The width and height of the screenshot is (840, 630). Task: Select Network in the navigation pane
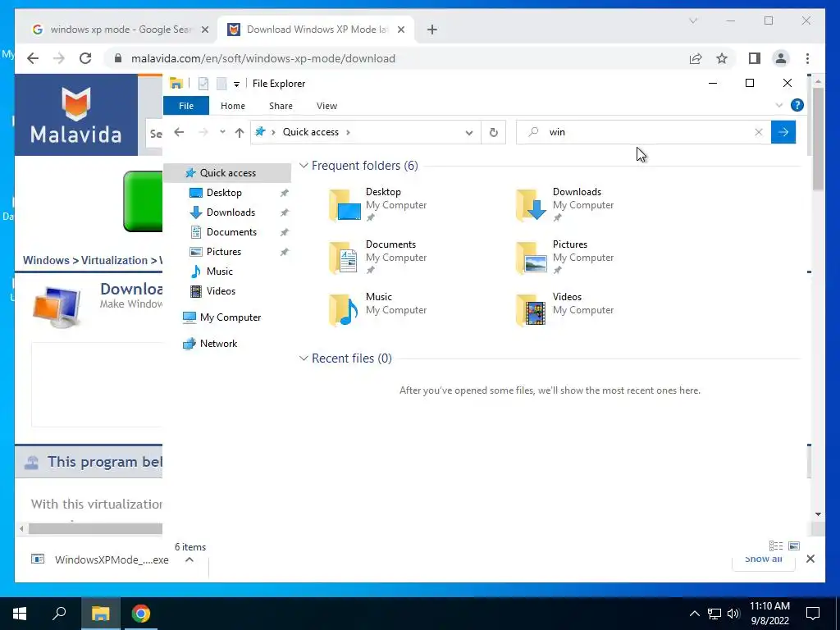pos(218,344)
